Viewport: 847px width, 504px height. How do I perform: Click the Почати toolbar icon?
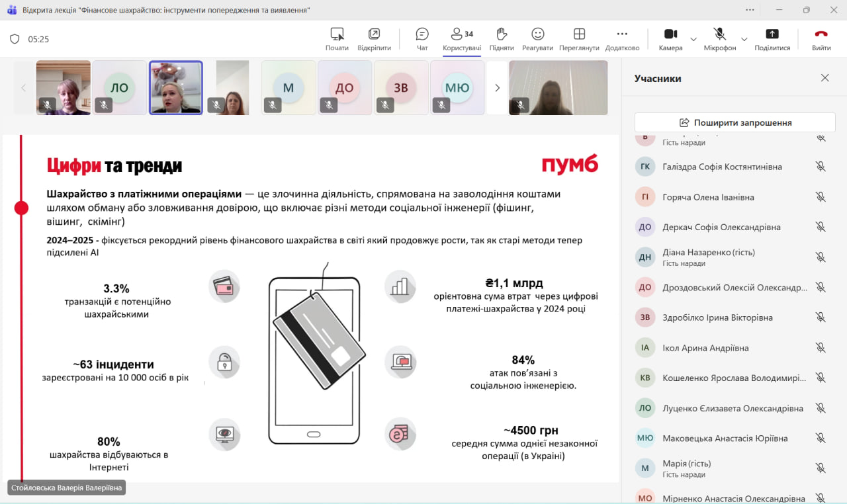[337, 38]
